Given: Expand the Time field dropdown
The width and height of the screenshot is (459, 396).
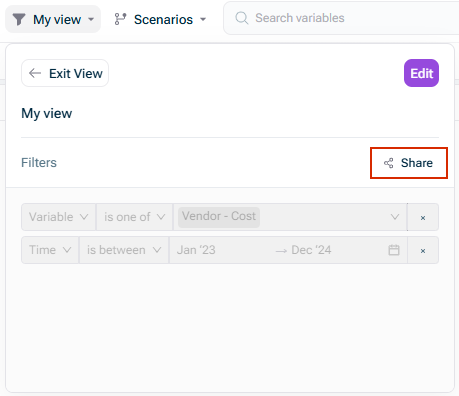Looking at the screenshot, I should pyautogui.click(x=50, y=250).
